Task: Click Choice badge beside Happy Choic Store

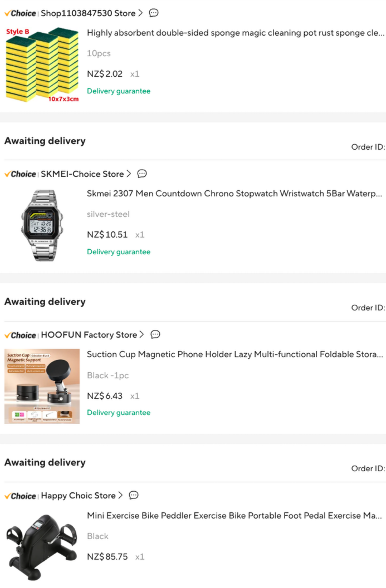Action: tap(20, 496)
